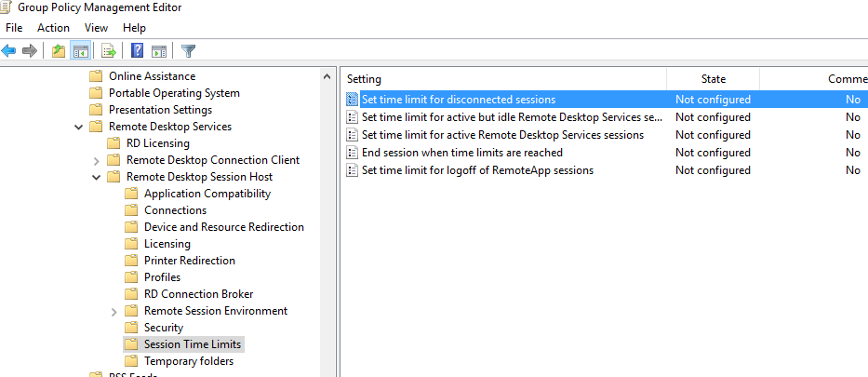The width and height of the screenshot is (868, 377).
Task: Expand the Remote Session Environment folder
Action: point(114,312)
